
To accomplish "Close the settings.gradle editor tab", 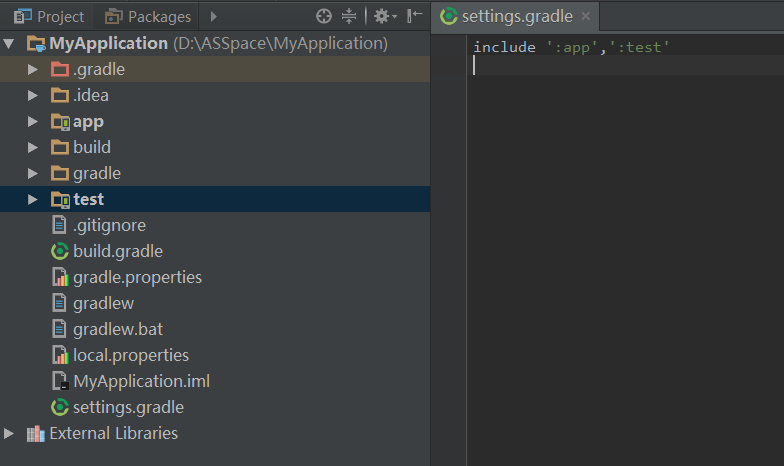I will [x=585, y=16].
